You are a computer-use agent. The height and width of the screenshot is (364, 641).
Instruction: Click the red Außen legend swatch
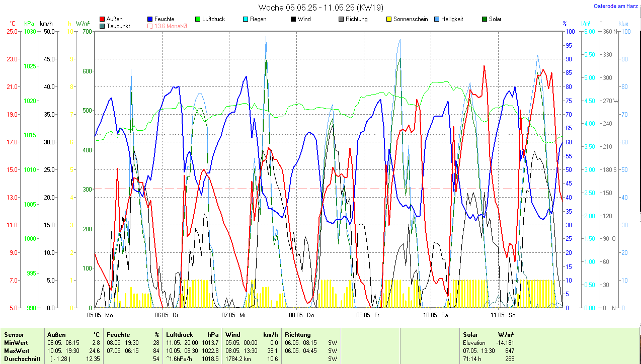click(x=103, y=19)
